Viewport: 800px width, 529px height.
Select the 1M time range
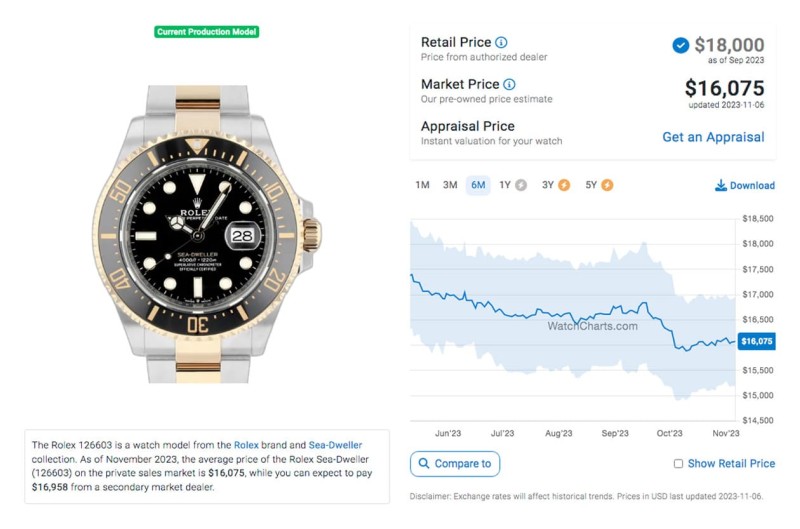(422, 185)
